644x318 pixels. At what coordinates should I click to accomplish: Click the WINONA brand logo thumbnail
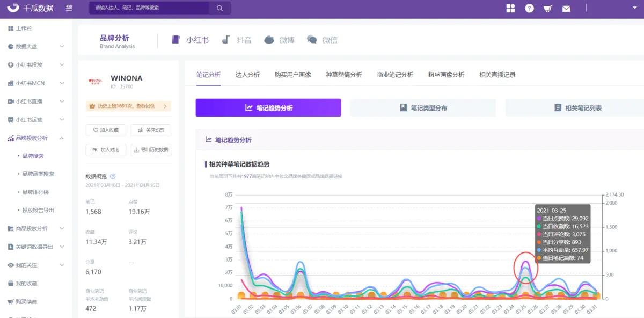(x=96, y=81)
